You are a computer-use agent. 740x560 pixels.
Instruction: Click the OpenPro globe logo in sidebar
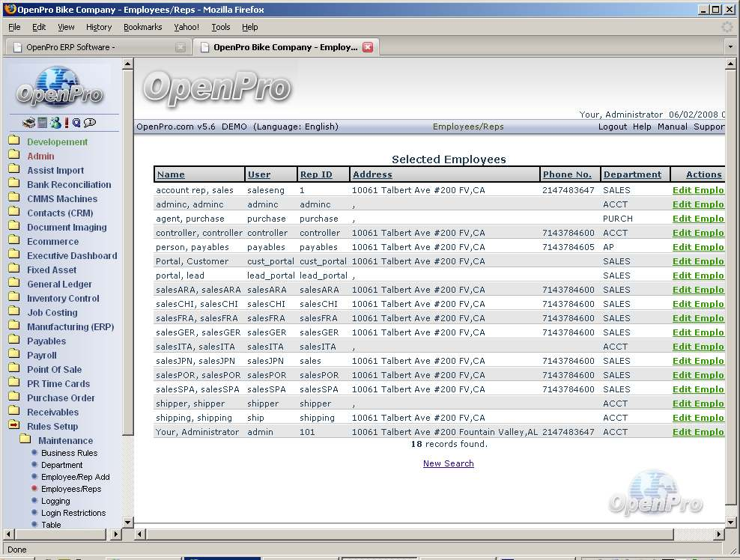coord(60,88)
